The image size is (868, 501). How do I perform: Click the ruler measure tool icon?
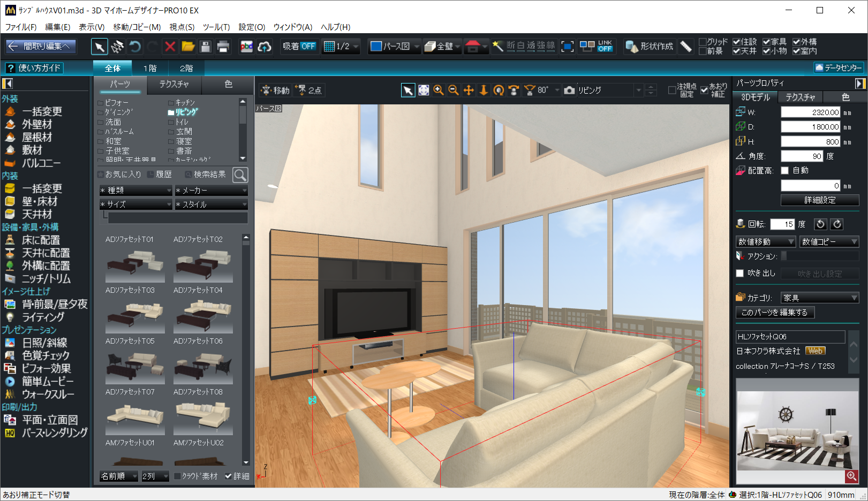point(686,47)
